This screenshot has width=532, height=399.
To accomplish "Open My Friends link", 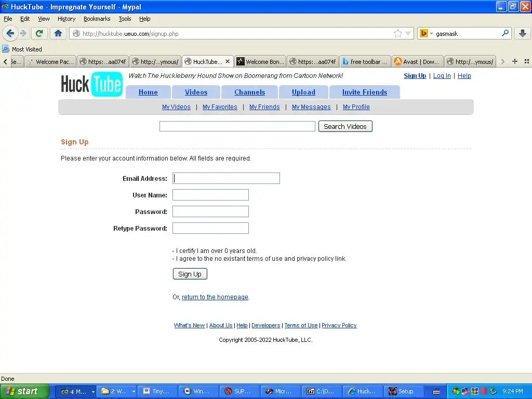I will (x=264, y=107).
